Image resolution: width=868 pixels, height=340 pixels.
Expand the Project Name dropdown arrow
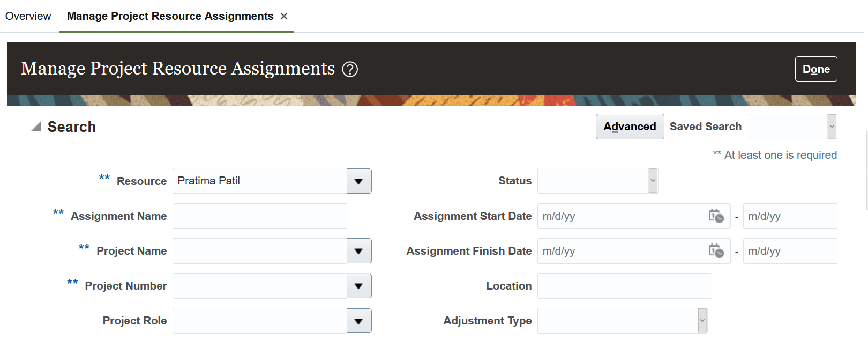(x=359, y=251)
